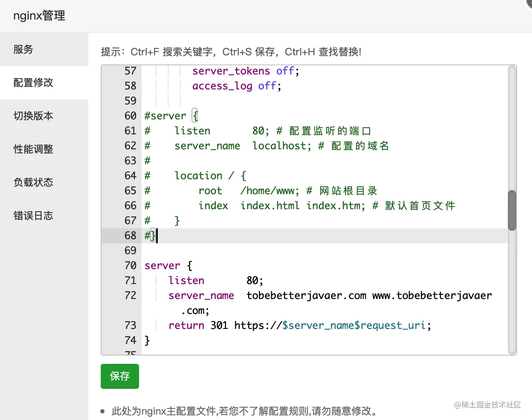Click 'index.html' in the index line

(x=270, y=206)
